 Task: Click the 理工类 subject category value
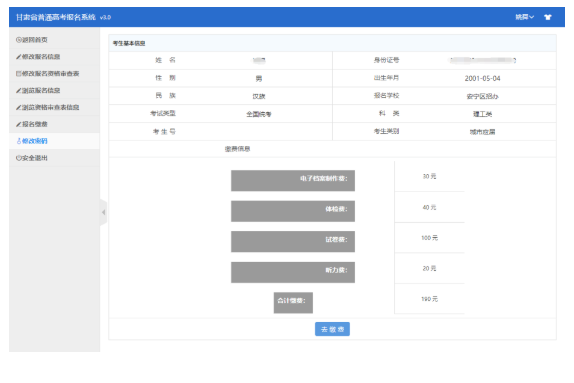point(482,114)
